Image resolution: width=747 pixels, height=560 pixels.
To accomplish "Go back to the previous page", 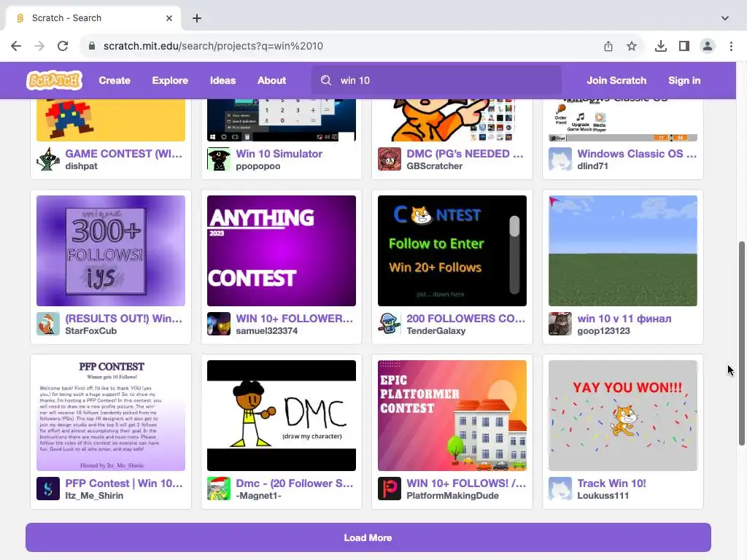I will 16,46.
